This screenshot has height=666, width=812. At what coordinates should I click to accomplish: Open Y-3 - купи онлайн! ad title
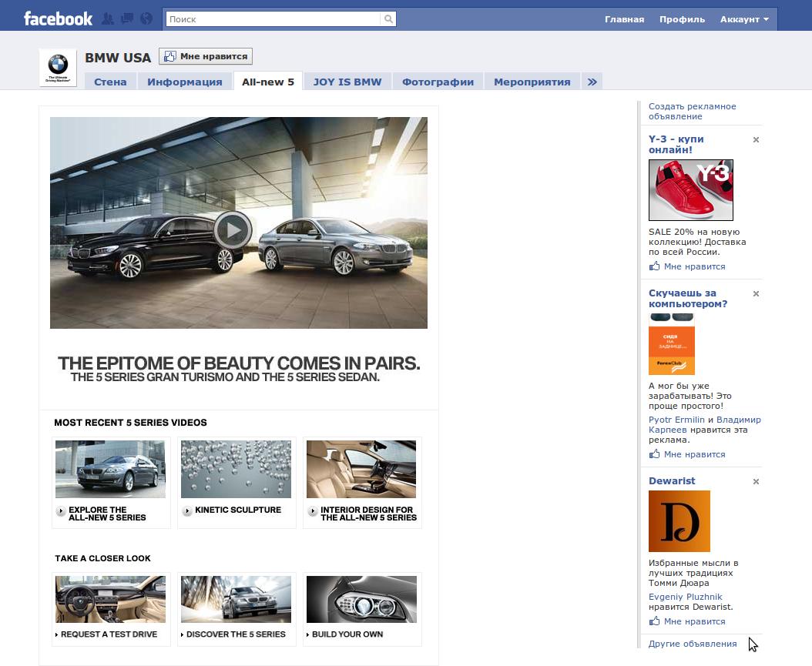(676, 145)
